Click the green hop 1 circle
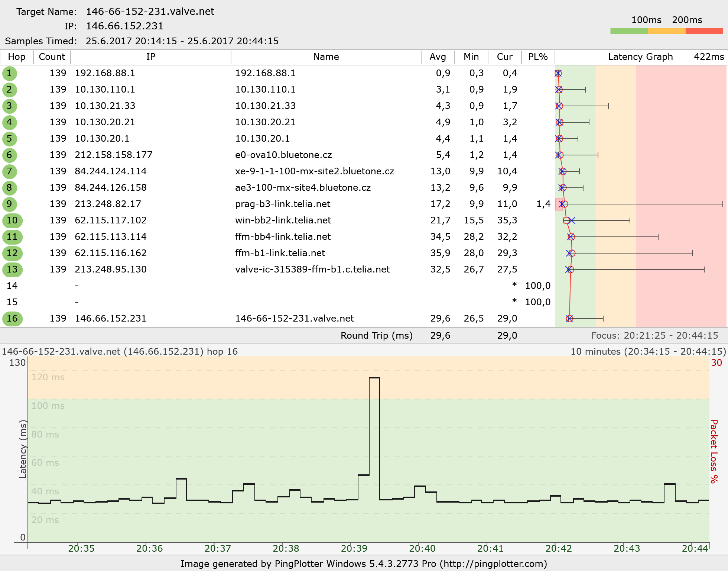The width and height of the screenshot is (728, 571). pyautogui.click(x=9, y=73)
